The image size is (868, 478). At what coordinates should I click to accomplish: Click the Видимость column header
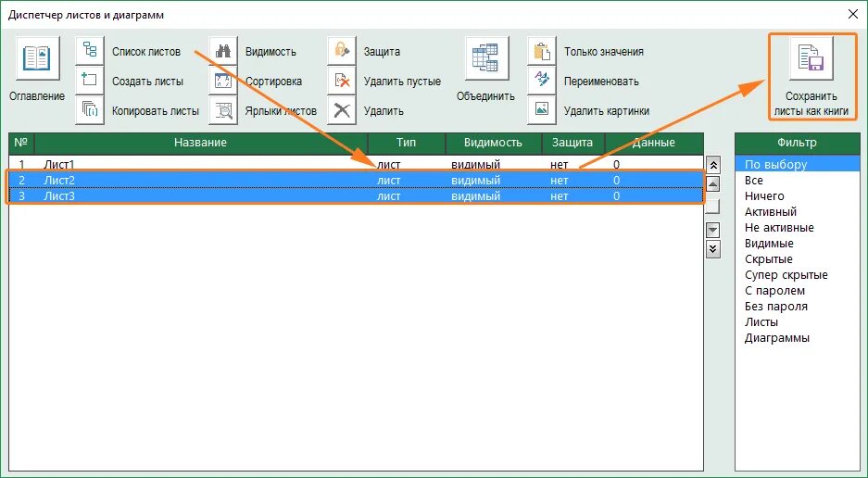(x=493, y=143)
